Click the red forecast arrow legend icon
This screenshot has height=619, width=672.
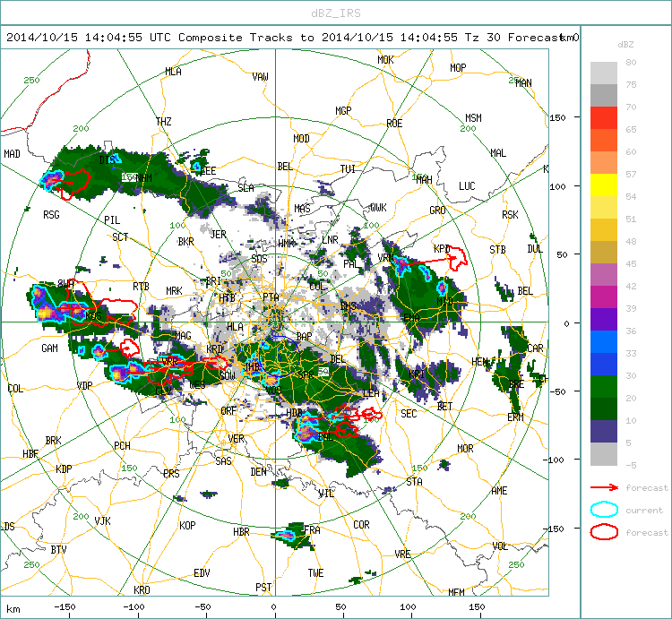click(604, 487)
